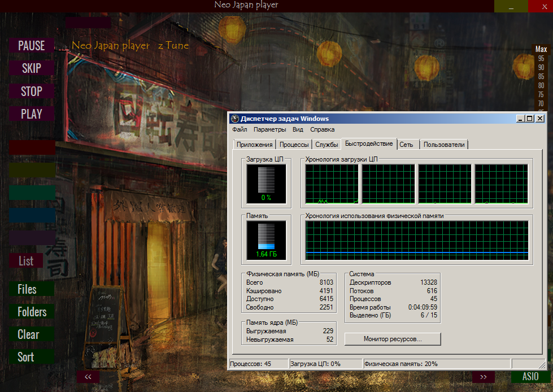Click the Доступно value 6415
Viewport: 553px width, 392px height.
click(326, 299)
